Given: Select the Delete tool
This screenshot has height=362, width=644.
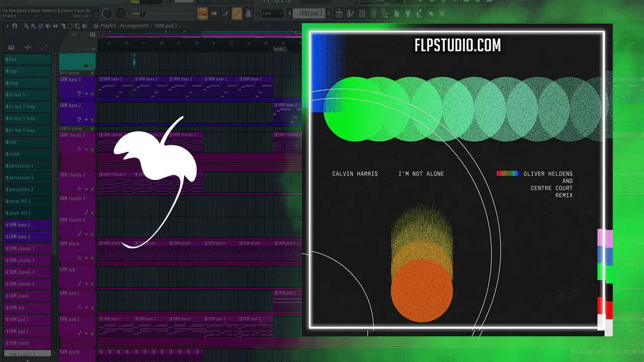Looking at the screenshot, I should [x=41, y=26].
